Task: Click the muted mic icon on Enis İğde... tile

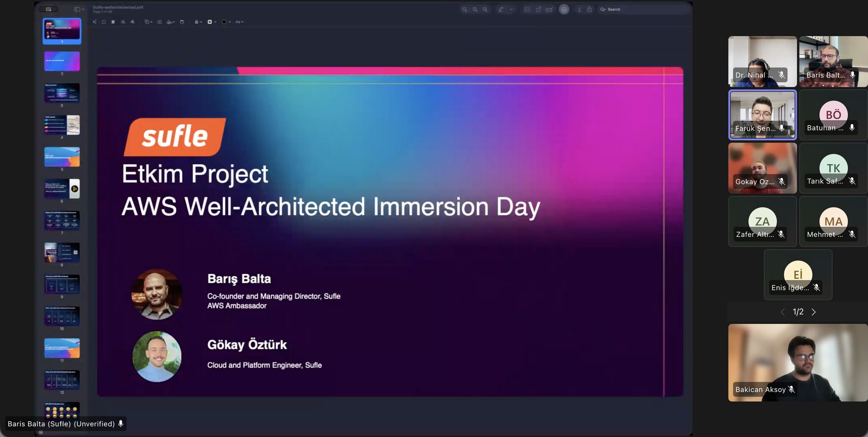Action: [x=816, y=288]
